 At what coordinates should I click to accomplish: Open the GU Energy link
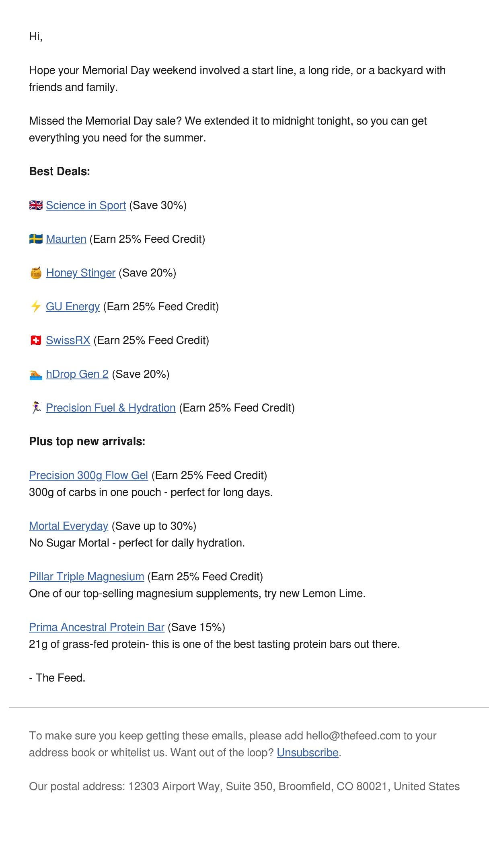[x=73, y=307]
